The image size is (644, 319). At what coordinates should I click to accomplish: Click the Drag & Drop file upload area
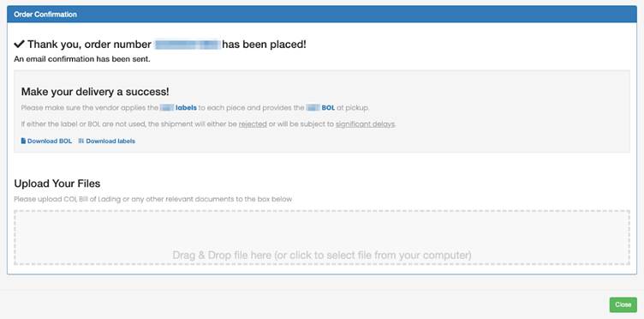click(322, 238)
